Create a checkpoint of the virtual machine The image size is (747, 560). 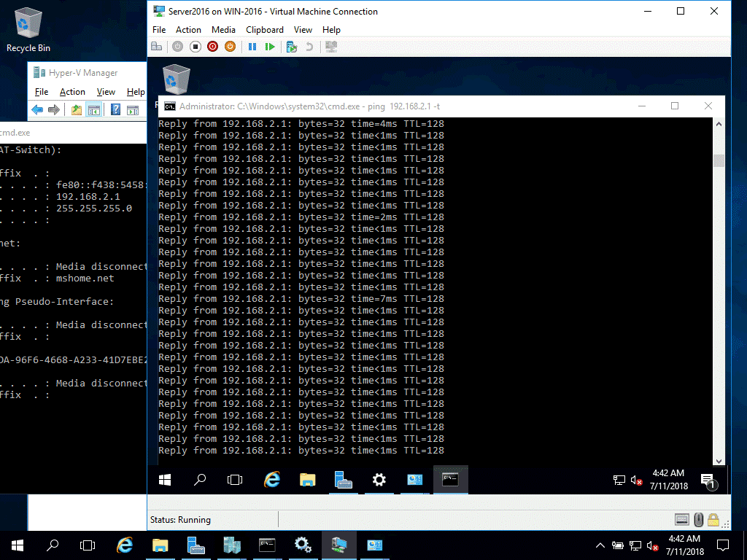tap(291, 46)
